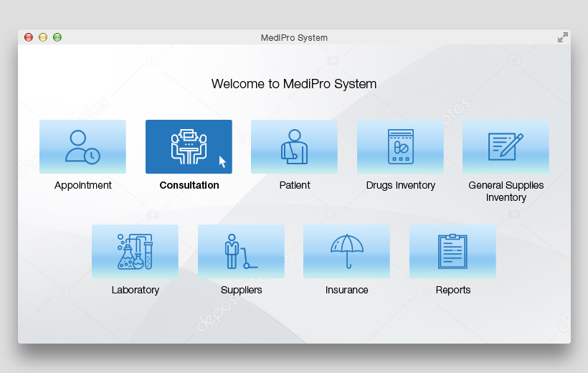Click the Suppliers text label
This screenshot has height=373, width=588.
(x=241, y=290)
